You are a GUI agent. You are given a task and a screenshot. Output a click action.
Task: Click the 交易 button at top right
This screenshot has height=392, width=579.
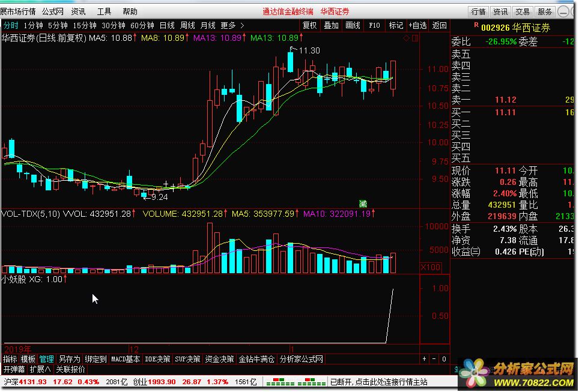pos(523,11)
